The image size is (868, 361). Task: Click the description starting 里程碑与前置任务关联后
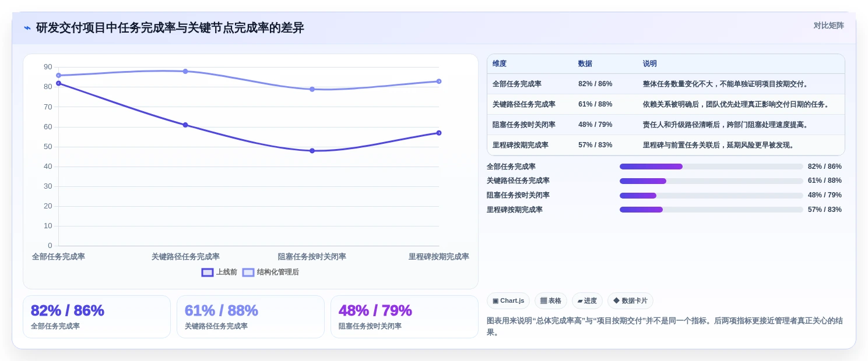point(719,145)
